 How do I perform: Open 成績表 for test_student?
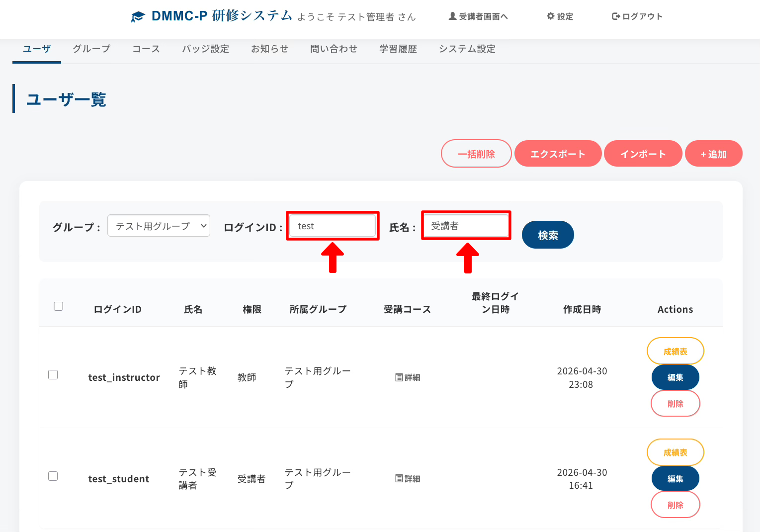click(x=675, y=452)
